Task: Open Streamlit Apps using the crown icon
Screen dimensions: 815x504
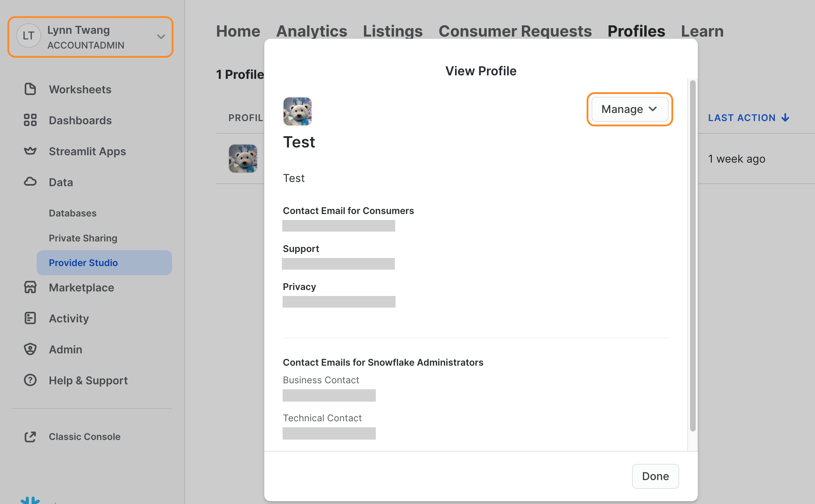Action: tap(30, 151)
